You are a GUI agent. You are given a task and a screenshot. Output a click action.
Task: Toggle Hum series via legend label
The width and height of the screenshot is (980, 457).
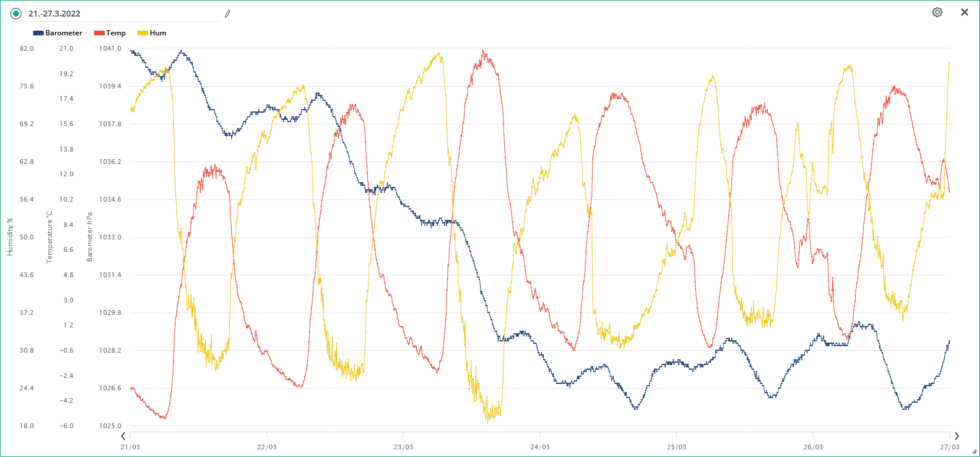(x=158, y=33)
